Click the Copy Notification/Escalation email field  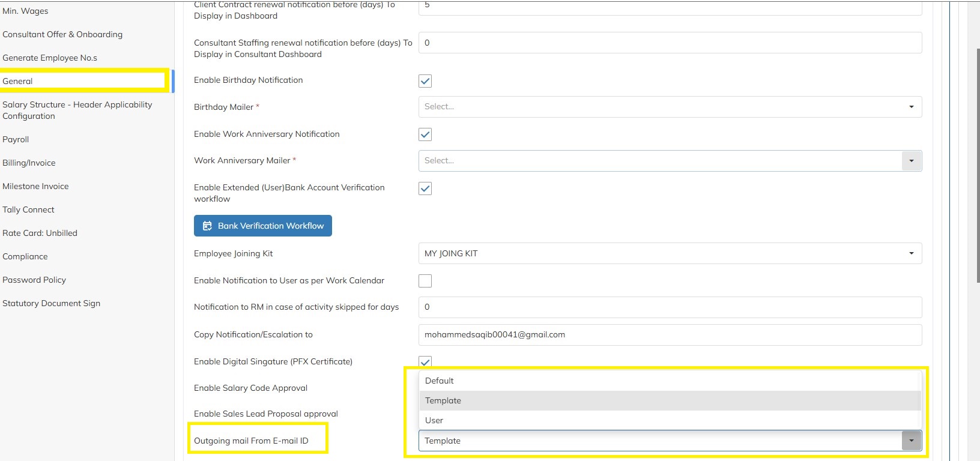point(670,335)
